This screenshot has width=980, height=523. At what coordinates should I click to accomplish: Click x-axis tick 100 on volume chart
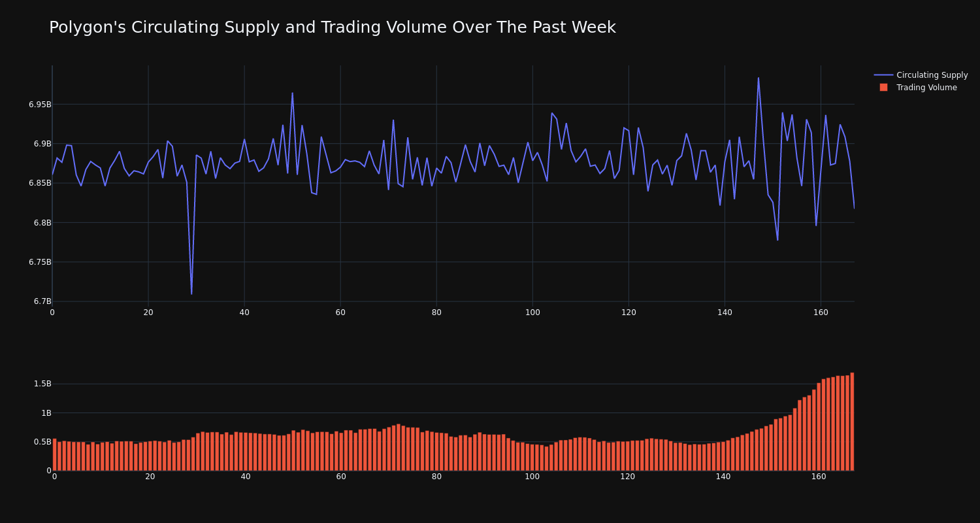(532, 477)
